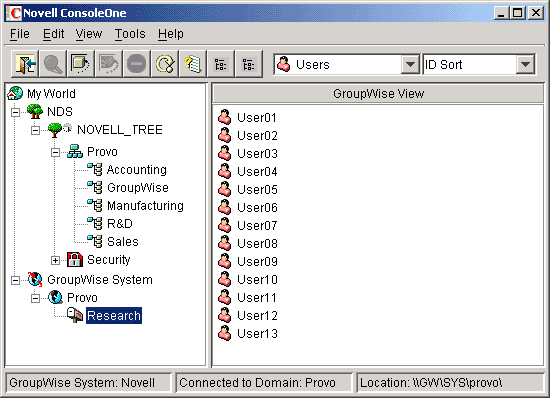Collapse the Provo organization node
The height and width of the screenshot is (398, 550).
click(55, 152)
